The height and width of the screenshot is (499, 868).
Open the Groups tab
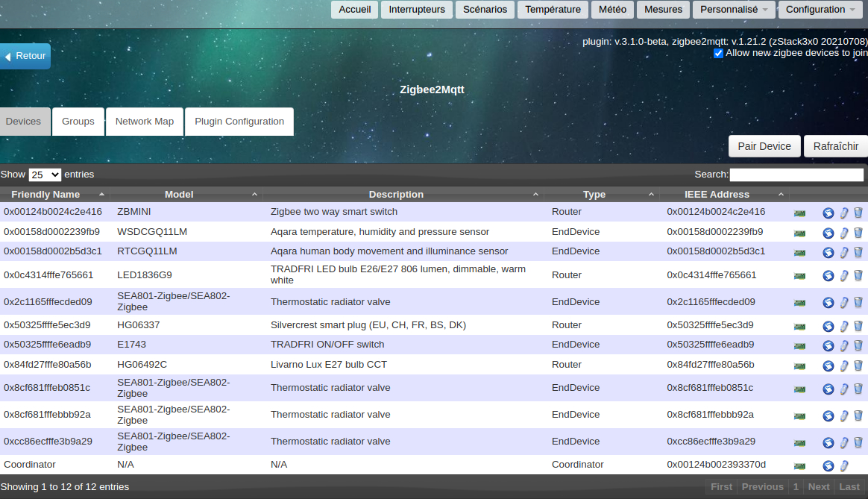[x=78, y=122]
